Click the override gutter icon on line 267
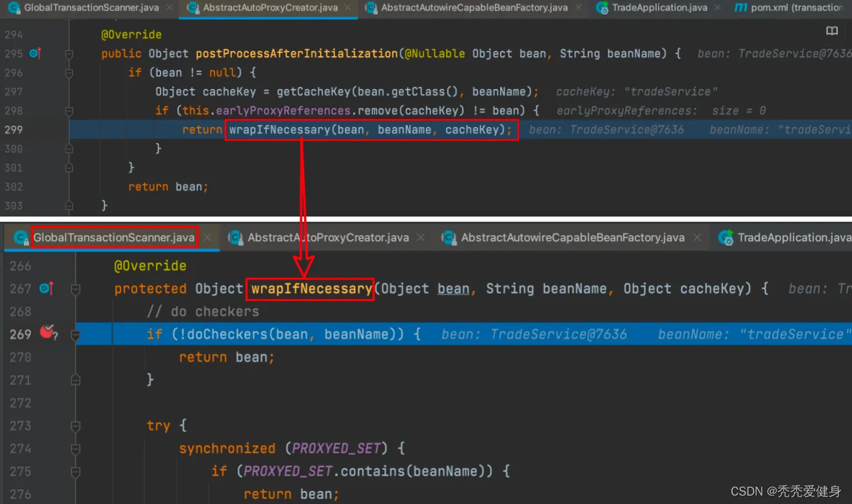852x504 pixels. [46, 288]
